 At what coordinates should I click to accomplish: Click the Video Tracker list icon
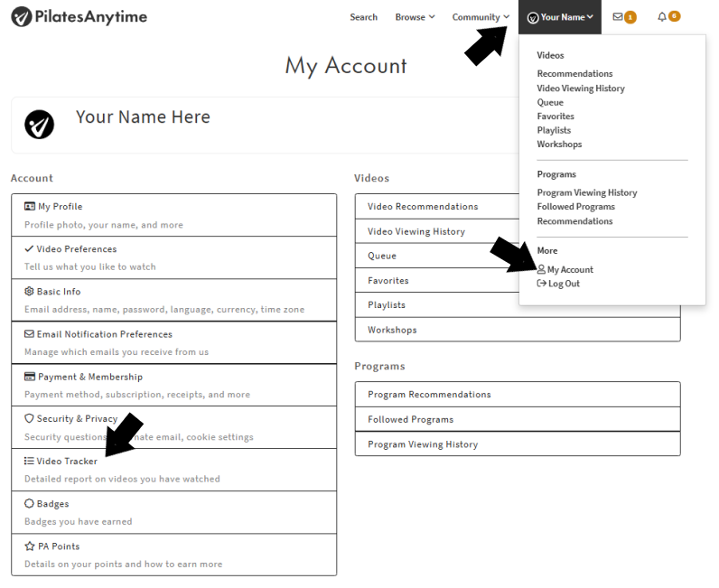click(x=29, y=461)
